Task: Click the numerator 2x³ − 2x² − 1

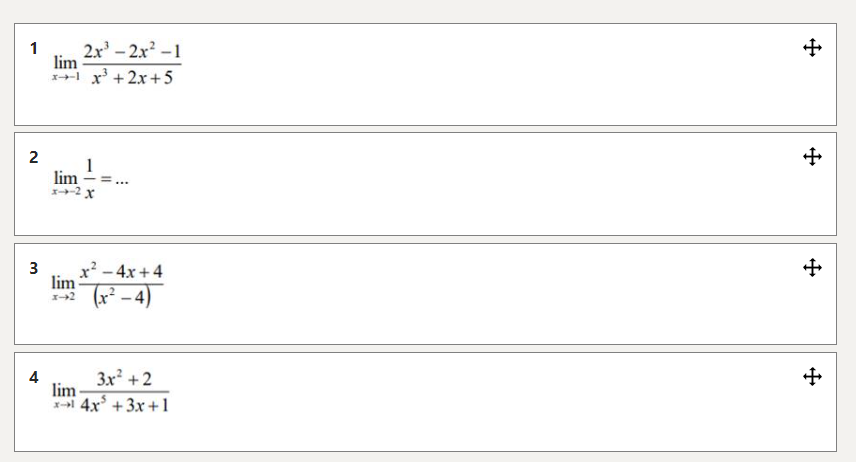Action: (131, 51)
